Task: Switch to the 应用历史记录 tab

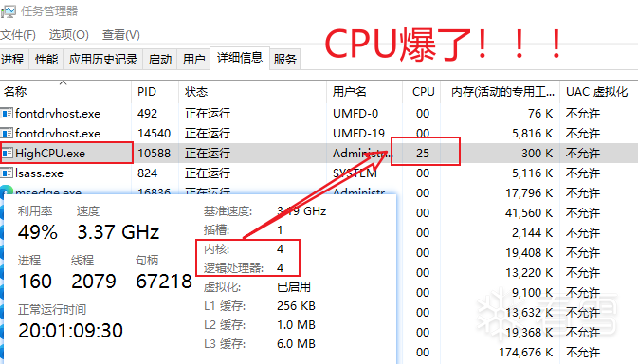Action: pos(103,60)
